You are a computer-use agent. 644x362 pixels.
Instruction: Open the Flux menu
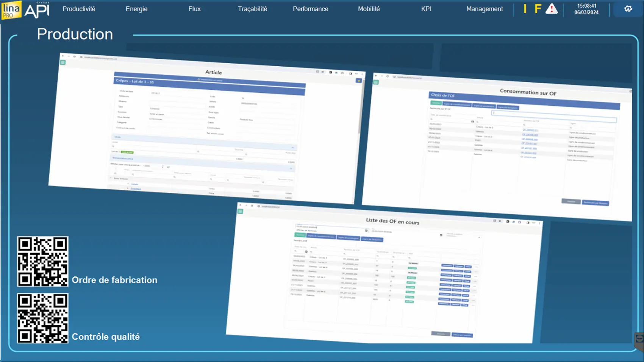pos(194,9)
